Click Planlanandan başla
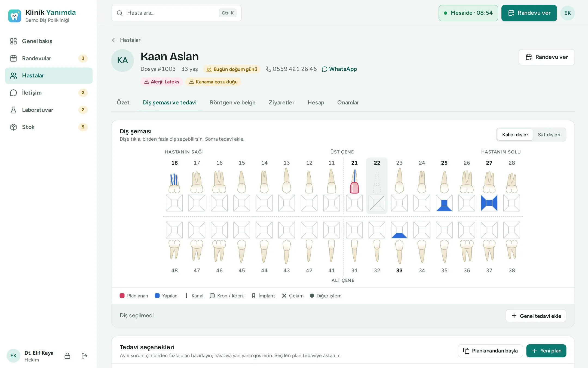The height and width of the screenshot is (368, 588). coord(490,351)
